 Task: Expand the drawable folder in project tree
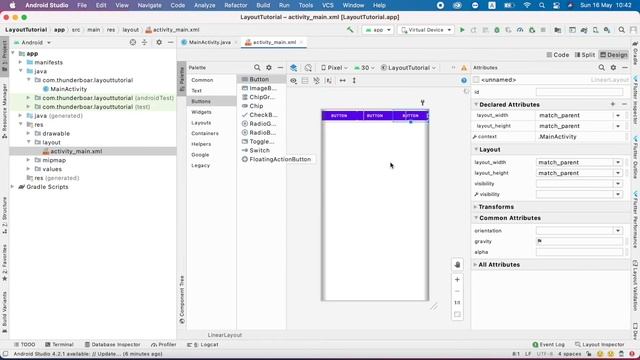pos(28,133)
